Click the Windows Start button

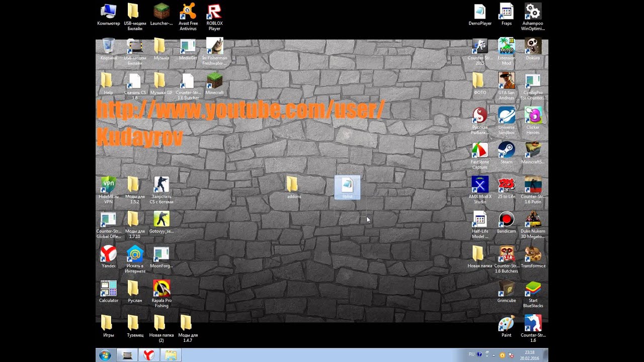point(105,355)
